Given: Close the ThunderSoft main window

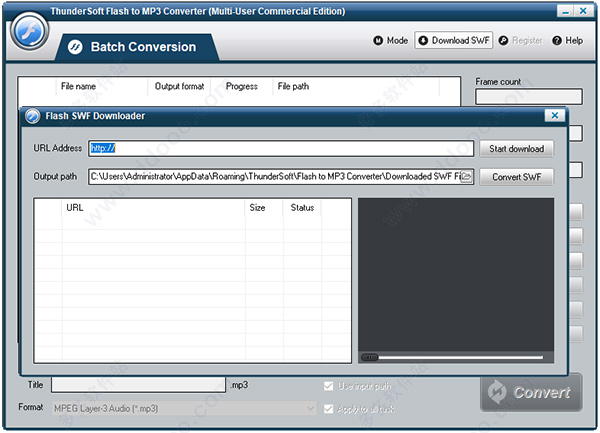Looking at the screenshot, I should click(583, 11).
